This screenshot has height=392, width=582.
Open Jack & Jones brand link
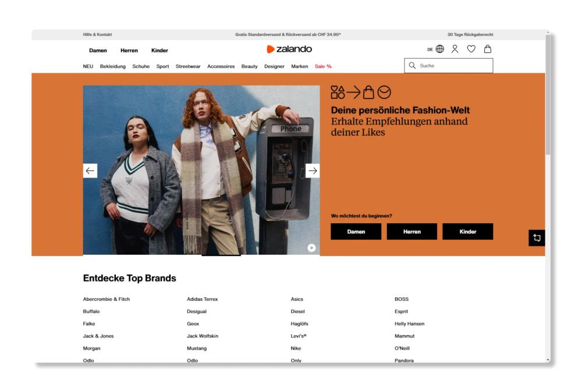tap(98, 336)
